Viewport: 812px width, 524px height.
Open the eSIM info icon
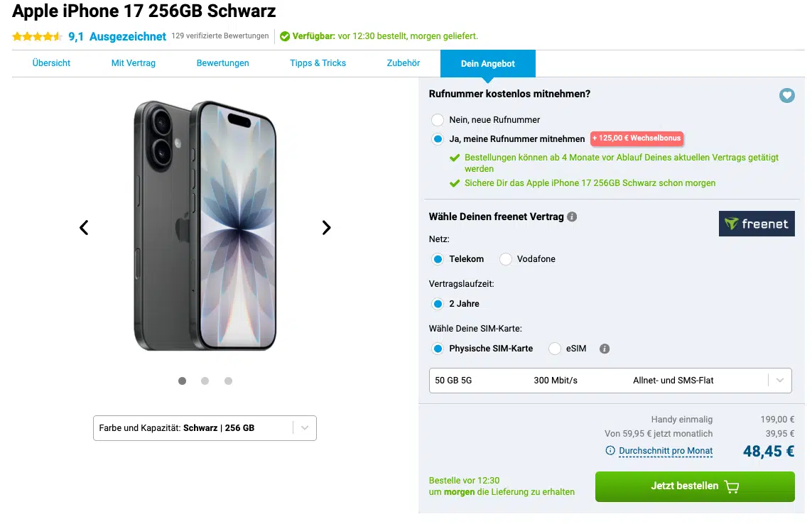point(605,349)
